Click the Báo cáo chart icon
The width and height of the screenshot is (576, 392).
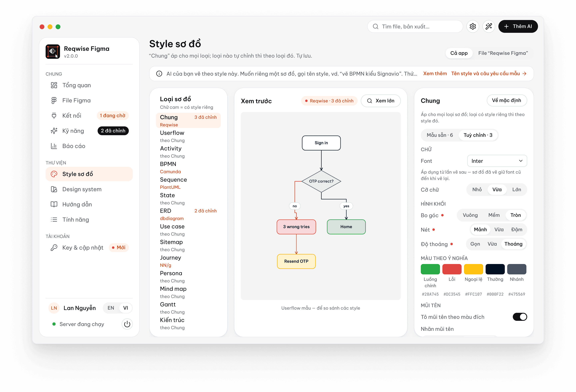54,146
